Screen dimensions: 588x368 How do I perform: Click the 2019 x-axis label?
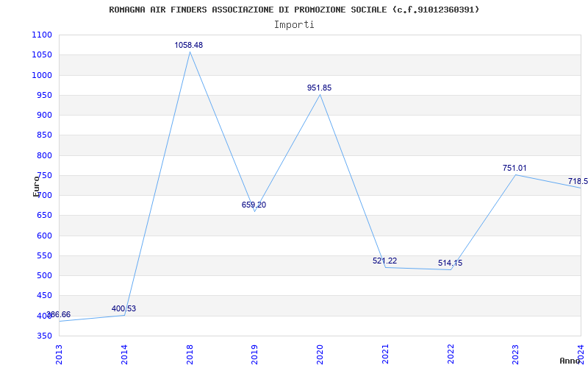255,354
